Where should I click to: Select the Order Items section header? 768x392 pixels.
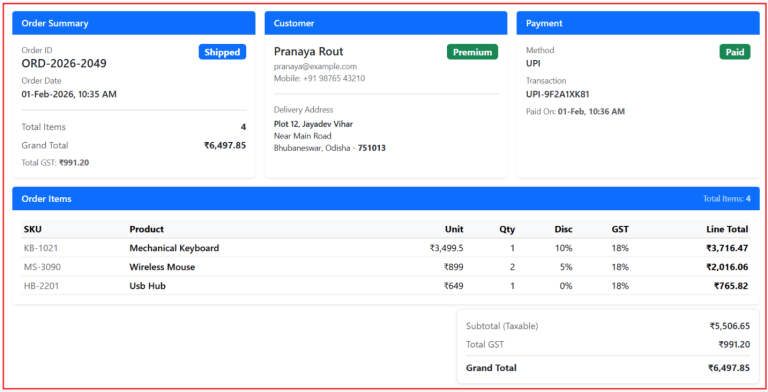click(386, 198)
